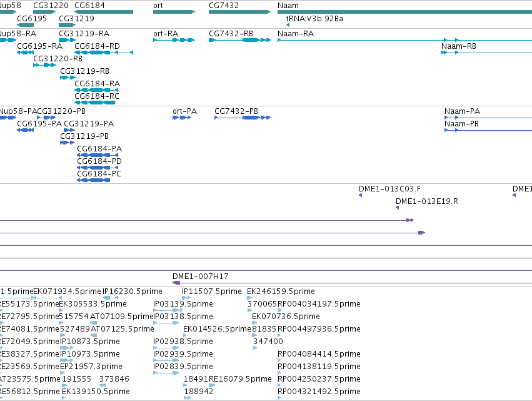Select the CG31219-PB protein label

84,136
